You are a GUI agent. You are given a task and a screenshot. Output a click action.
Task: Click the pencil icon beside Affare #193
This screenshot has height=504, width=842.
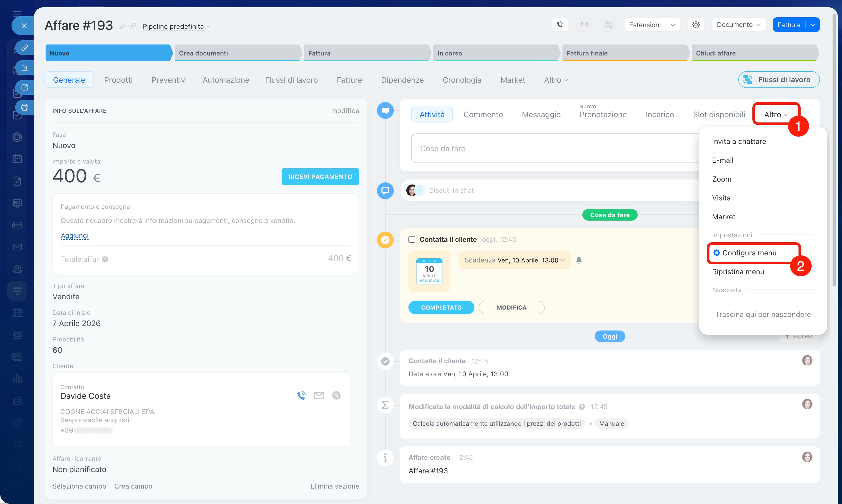[x=122, y=26]
